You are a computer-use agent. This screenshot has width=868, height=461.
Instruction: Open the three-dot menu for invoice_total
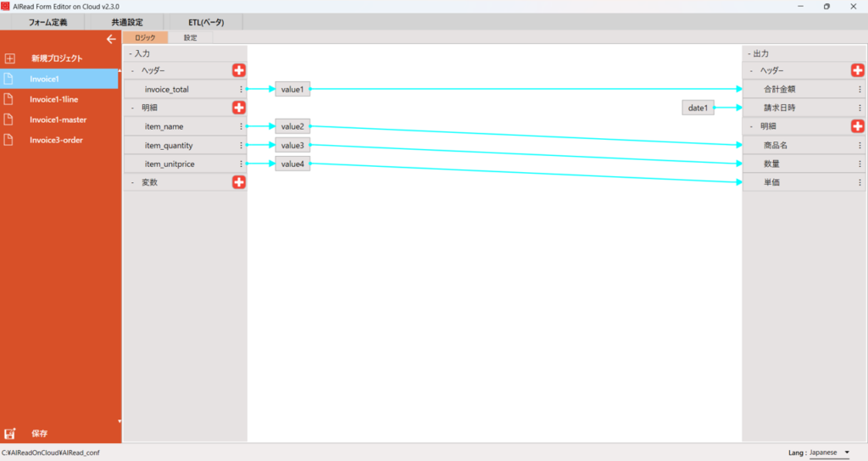pyautogui.click(x=242, y=89)
